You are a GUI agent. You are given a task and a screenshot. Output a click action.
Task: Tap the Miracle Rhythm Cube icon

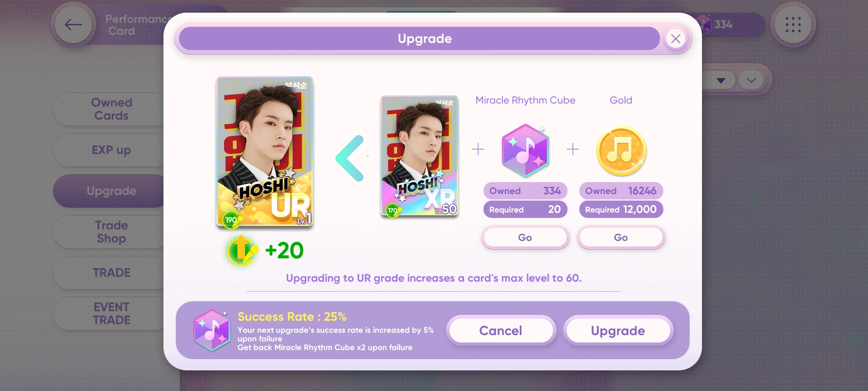coord(525,150)
